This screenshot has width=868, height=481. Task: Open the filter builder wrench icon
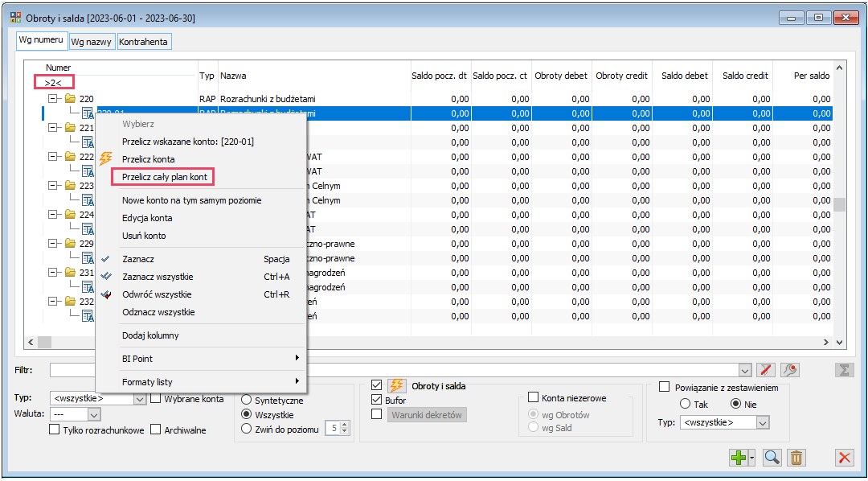pyautogui.click(x=791, y=370)
